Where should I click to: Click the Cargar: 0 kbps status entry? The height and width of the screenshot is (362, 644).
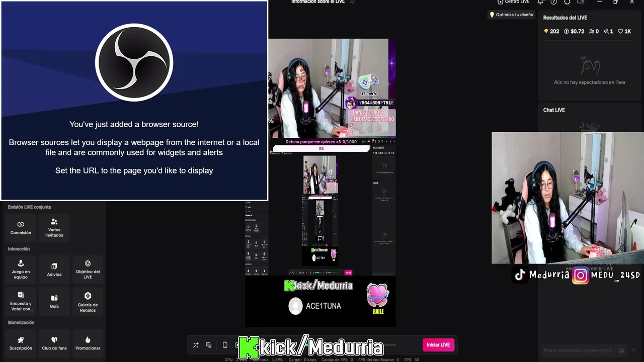[302, 359]
